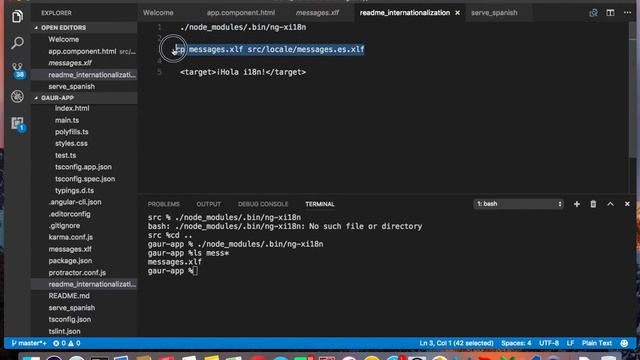Viewport: 640px width, 360px height.
Task: Create a new terminal with plus icon
Action: pyautogui.click(x=576, y=204)
